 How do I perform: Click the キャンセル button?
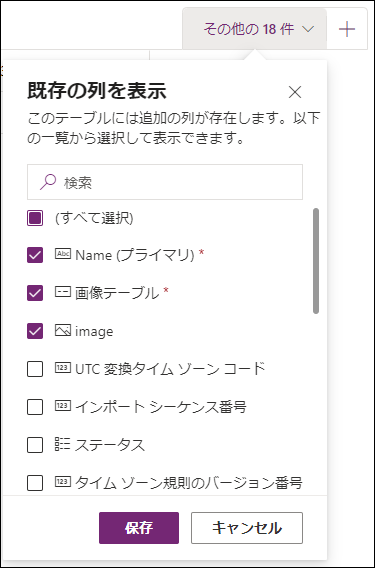coord(247,528)
